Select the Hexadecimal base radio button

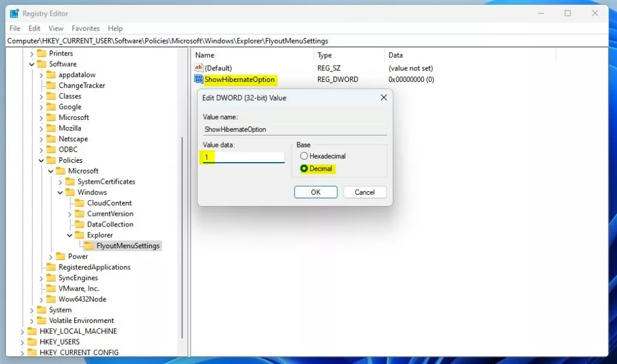point(304,156)
